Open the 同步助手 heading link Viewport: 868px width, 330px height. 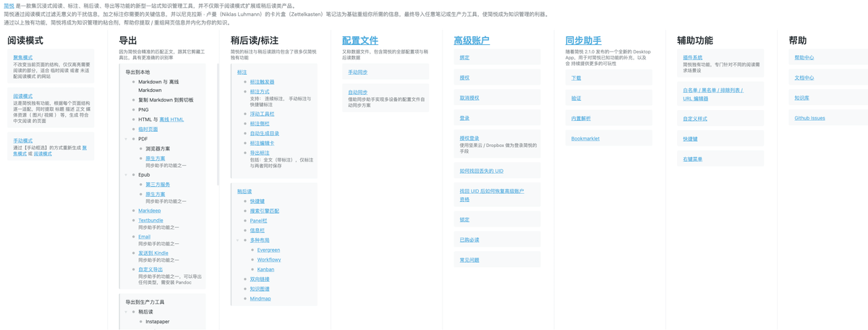[x=583, y=41]
